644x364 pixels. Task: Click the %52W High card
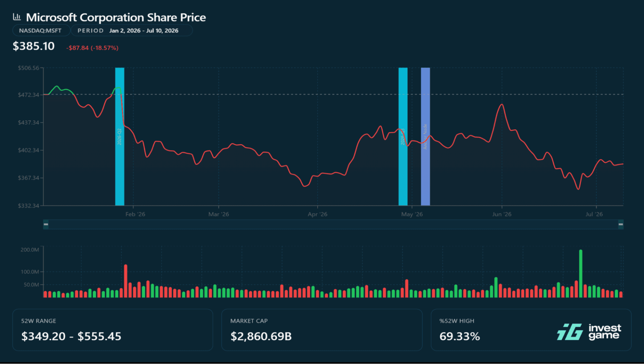coord(531,330)
